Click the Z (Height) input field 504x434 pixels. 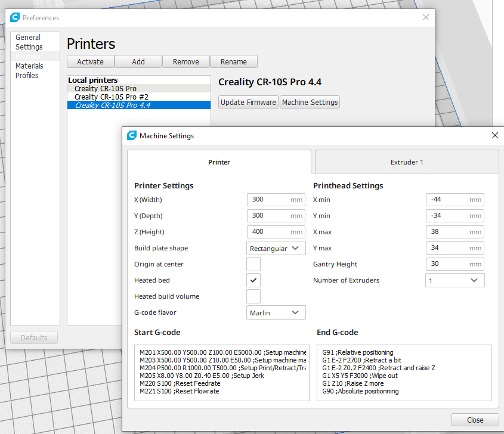[x=276, y=232]
